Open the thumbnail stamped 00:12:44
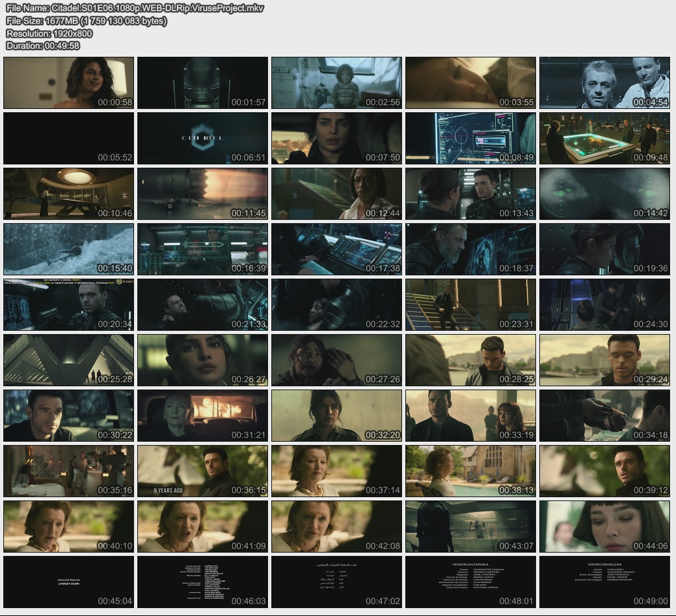The width and height of the screenshot is (676, 616). 337,193
